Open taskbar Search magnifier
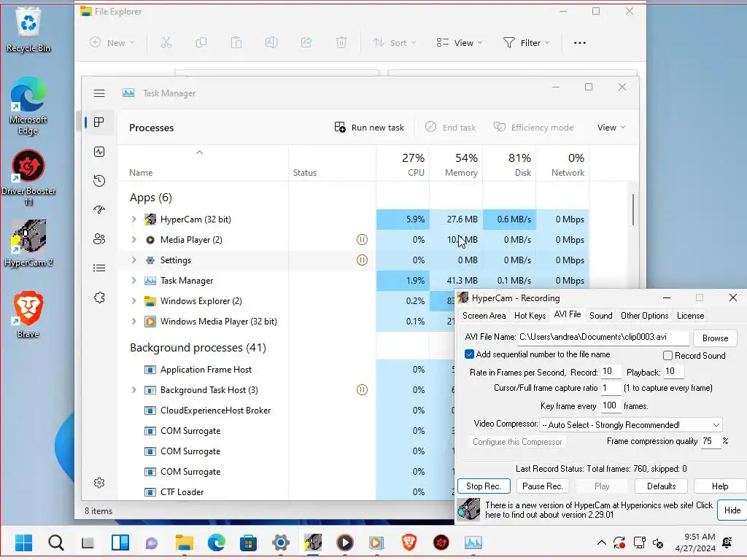This screenshot has height=560, width=747. pos(55,542)
